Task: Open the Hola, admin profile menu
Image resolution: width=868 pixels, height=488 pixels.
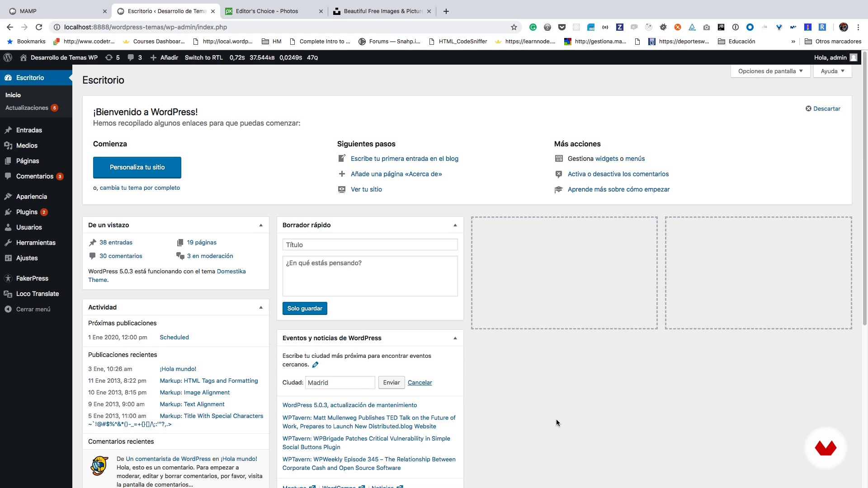Action: click(835, 57)
